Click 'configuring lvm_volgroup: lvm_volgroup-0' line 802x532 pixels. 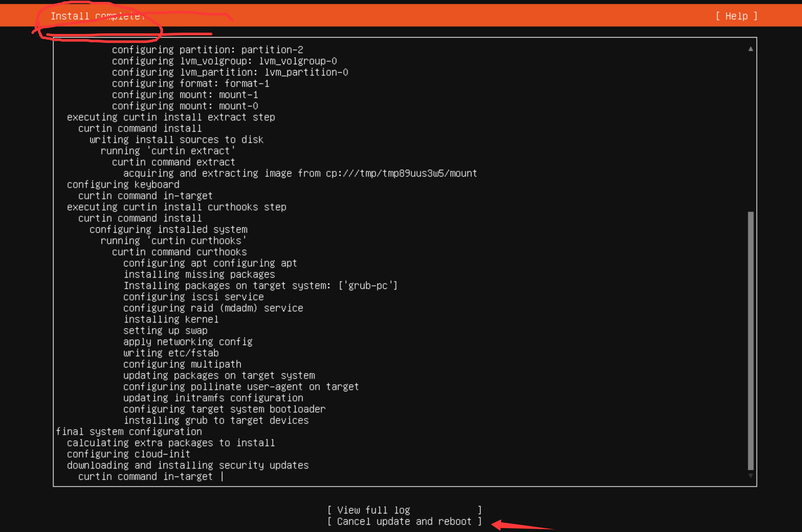pyautogui.click(x=224, y=61)
